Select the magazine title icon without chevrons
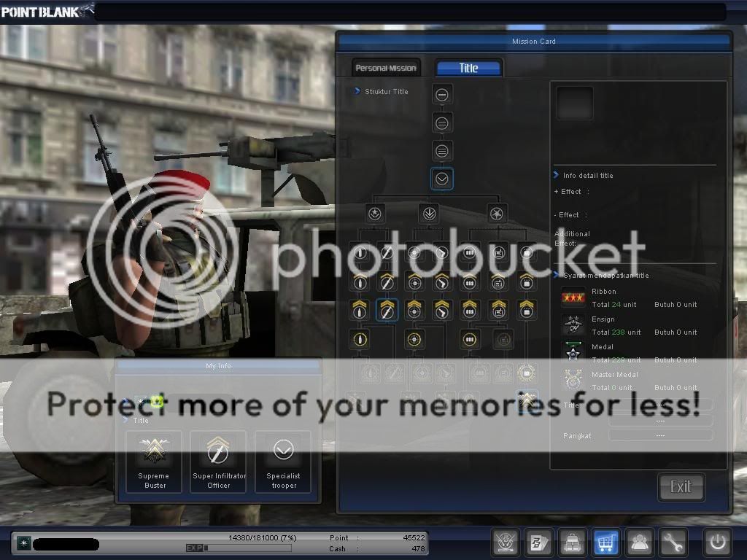 (x=469, y=253)
